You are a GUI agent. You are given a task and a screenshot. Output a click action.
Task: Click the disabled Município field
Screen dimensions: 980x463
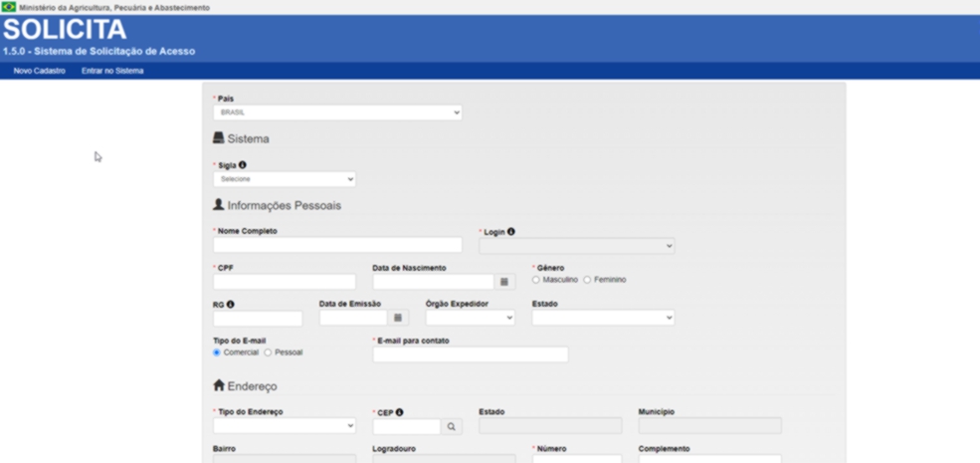point(710,426)
